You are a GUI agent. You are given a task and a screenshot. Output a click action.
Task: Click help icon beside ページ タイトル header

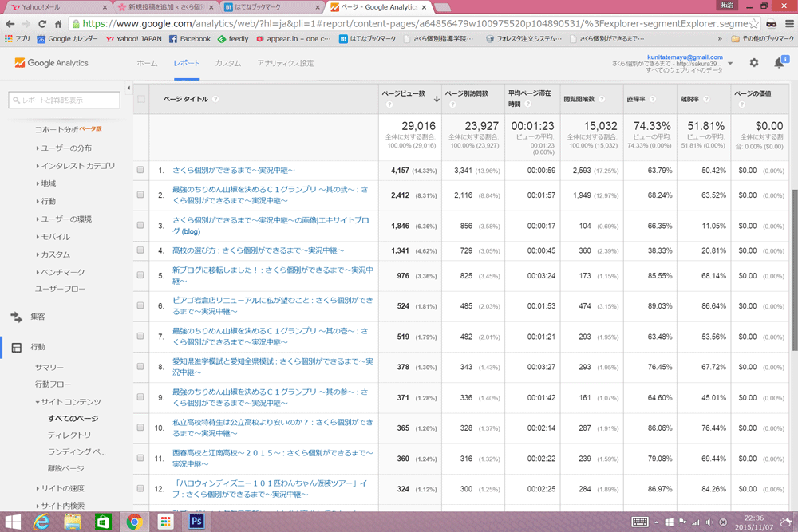click(x=216, y=100)
